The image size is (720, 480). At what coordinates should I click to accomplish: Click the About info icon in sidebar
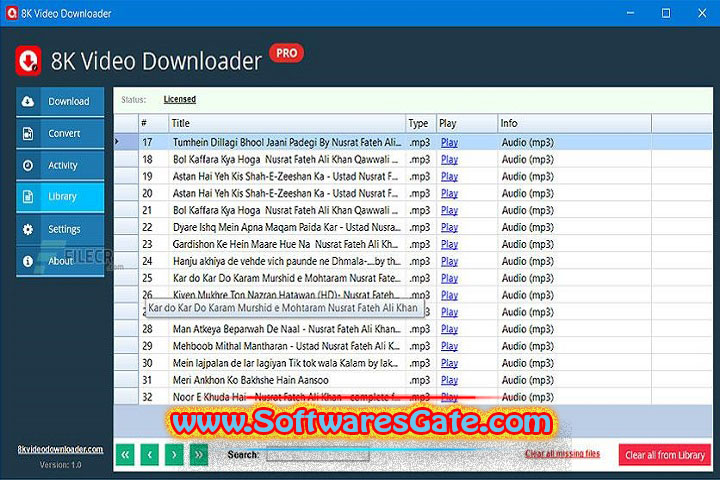point(28,261)
